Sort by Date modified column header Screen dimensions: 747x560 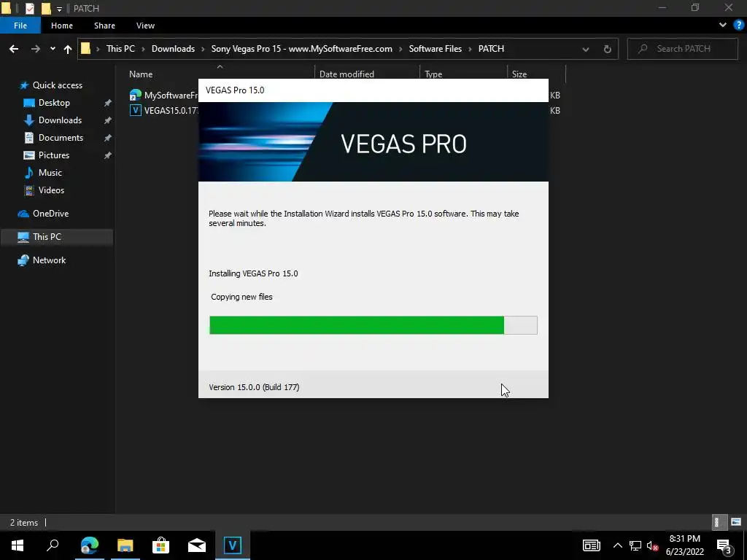pos(347,74)
